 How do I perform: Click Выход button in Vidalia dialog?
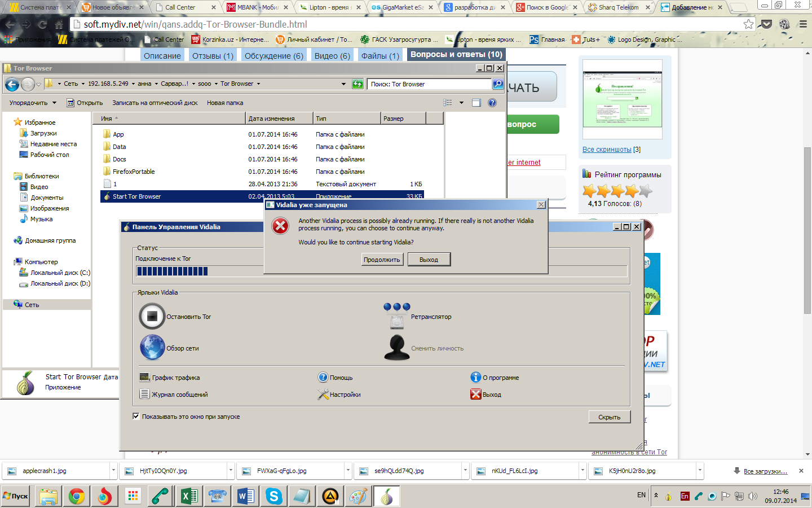coord(429,260)
